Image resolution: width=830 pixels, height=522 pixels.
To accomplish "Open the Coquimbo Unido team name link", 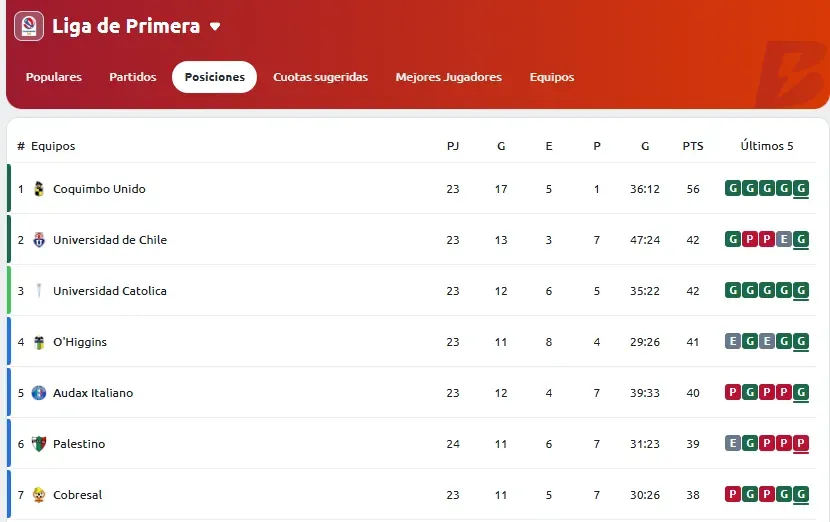I will [x=99, y=189].
